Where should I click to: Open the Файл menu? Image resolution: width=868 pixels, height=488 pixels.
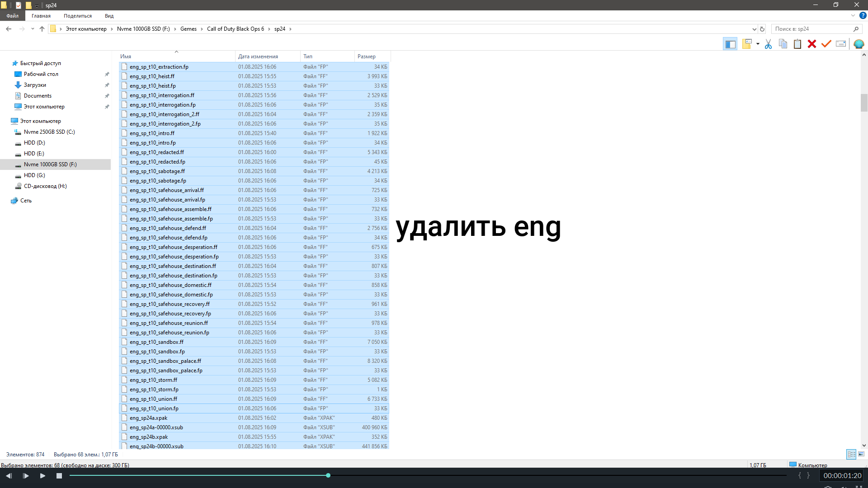(x=12, y=15)
